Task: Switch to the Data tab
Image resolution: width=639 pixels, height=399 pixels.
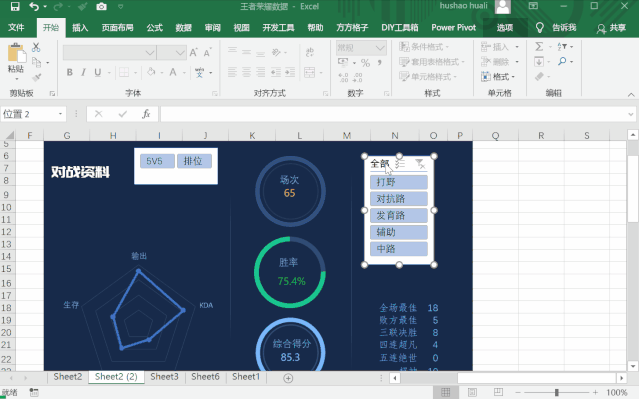Action: [x=183, y=28]
